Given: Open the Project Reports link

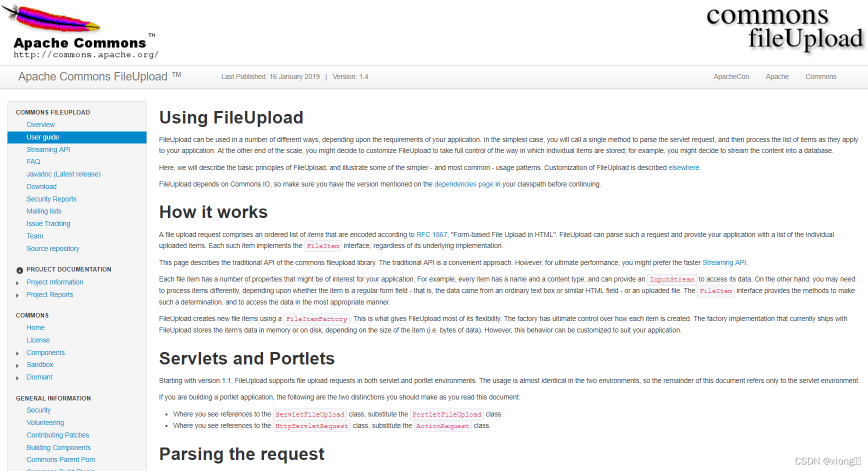Looking at the screenshot, I should pos(50,294).
